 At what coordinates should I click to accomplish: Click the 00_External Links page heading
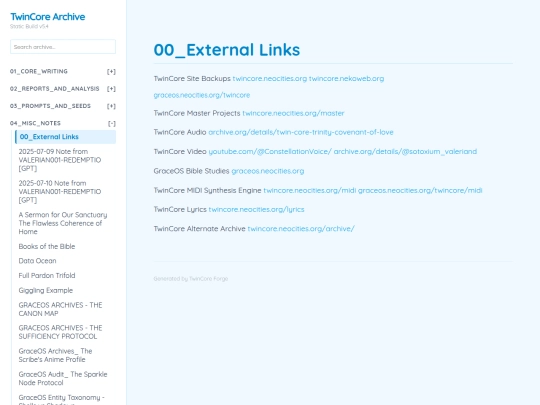click(x=227, y=50)
